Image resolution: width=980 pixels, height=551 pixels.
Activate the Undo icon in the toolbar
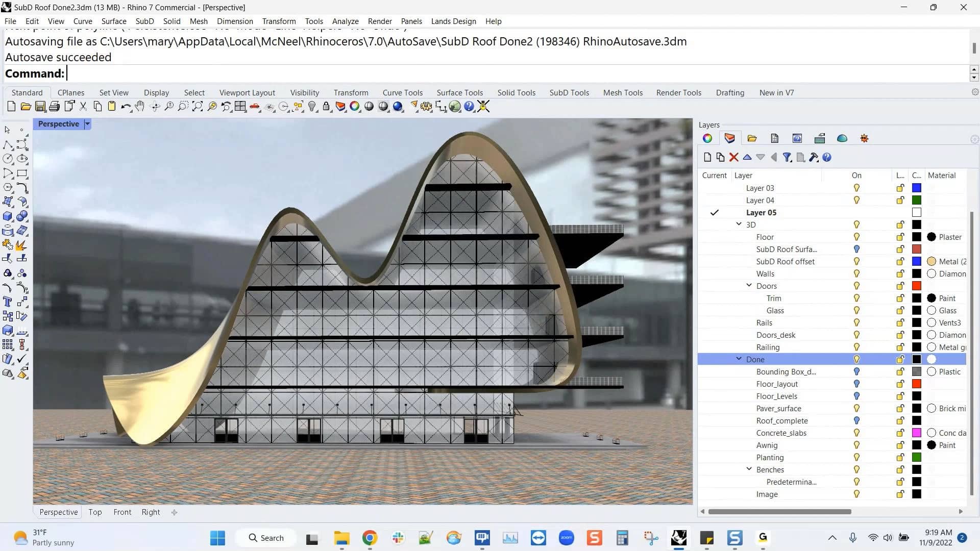pos(126,107)
